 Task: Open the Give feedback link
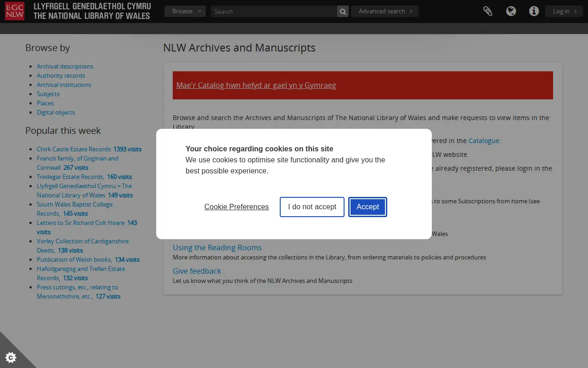click(x=197, y=271)
